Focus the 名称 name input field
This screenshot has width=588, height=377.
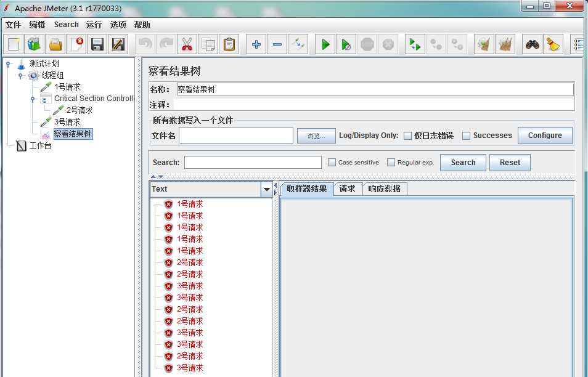coord(375,89)
